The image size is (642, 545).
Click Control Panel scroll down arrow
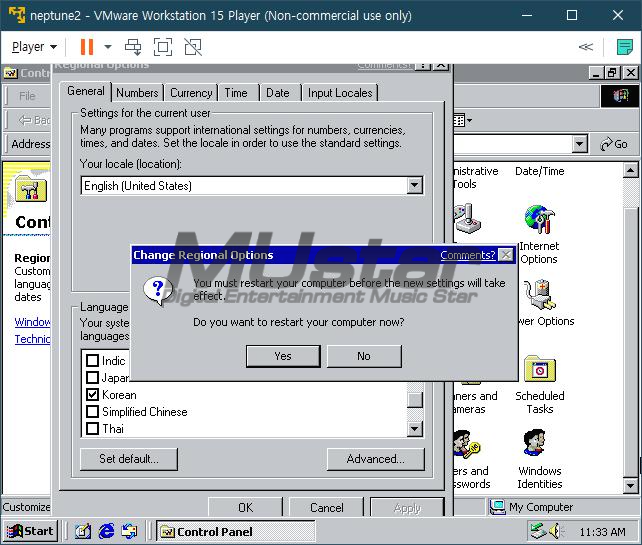pos(631,486)
